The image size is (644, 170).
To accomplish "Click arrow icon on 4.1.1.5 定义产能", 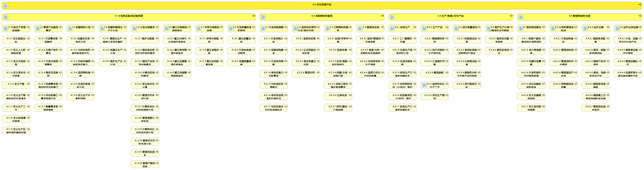I will pyautogui.click(x=28, y=84).
